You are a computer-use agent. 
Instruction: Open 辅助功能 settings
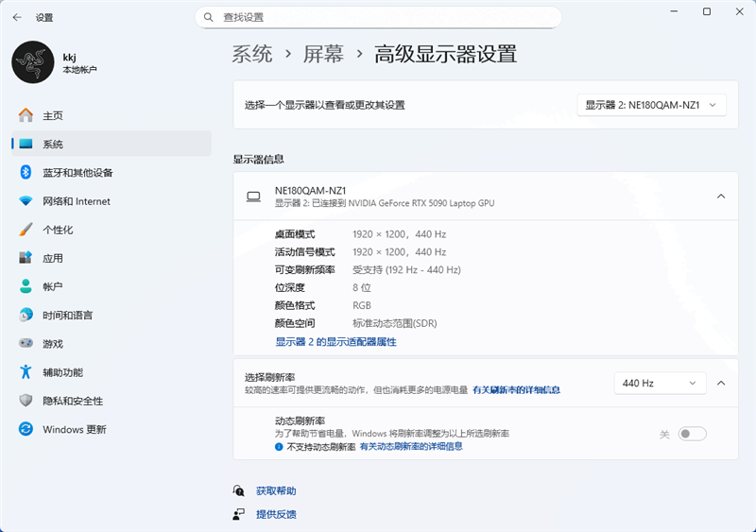[x=112, y=372]
